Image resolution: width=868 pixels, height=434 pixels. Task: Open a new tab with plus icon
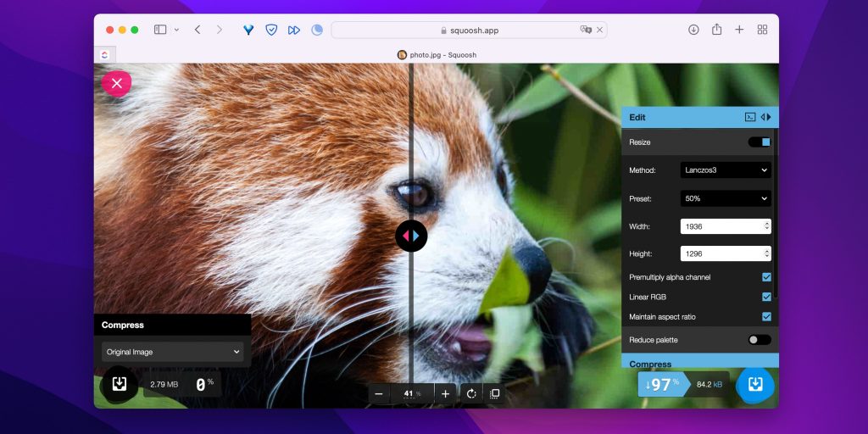(x=739, y=30)
